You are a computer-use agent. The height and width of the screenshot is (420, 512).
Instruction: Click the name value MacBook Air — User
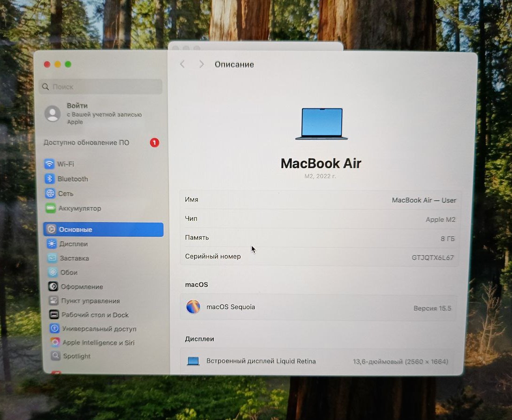tap(424, 200)
